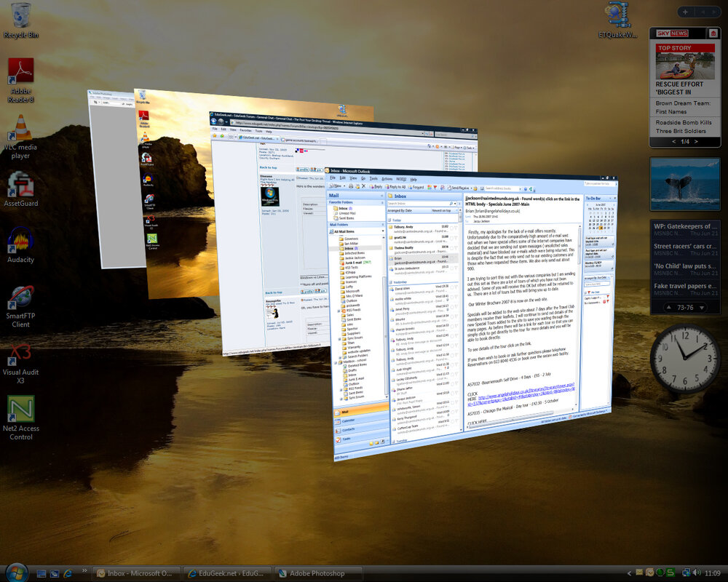Open the All Mail Items dropdown
This screenshot has width=728, height=582.
pos(383,231)
